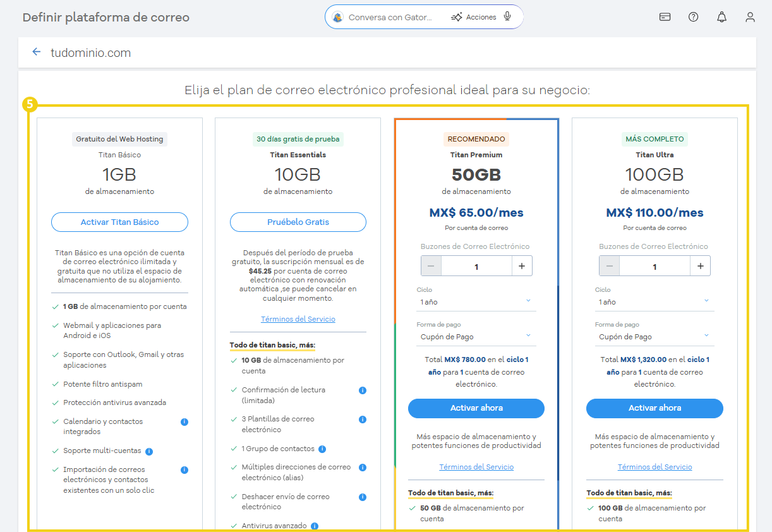772x532 pixels.
Task: Expand the Ciclo selector under Titan Ultra
Action: coord(654,302)
